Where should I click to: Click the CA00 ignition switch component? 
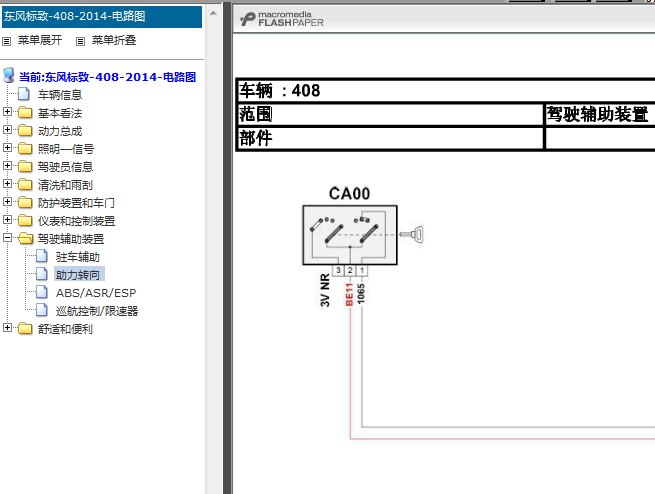pos(350,235)
